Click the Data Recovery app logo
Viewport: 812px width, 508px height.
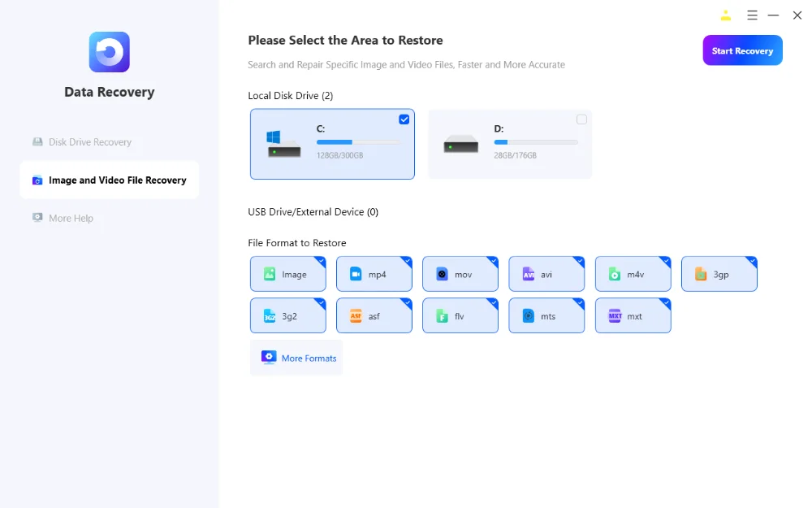coord(109,52)
